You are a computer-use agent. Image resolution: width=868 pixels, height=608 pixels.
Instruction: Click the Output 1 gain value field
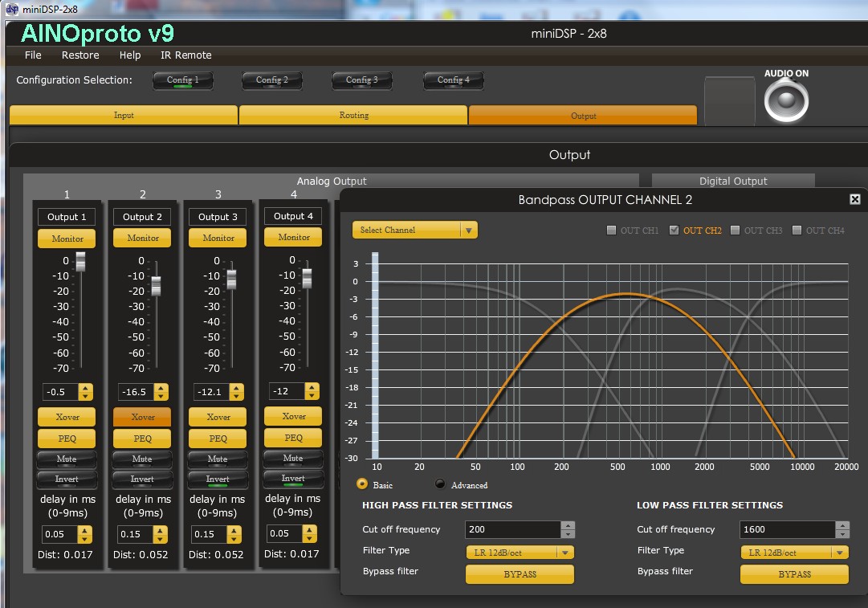coord(60,391)
